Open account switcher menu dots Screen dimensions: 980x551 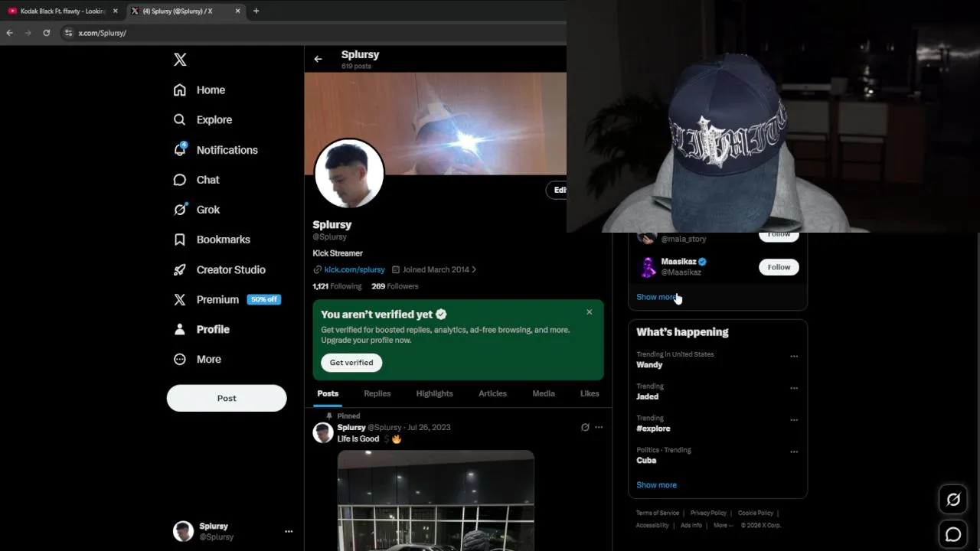[289, 531]
